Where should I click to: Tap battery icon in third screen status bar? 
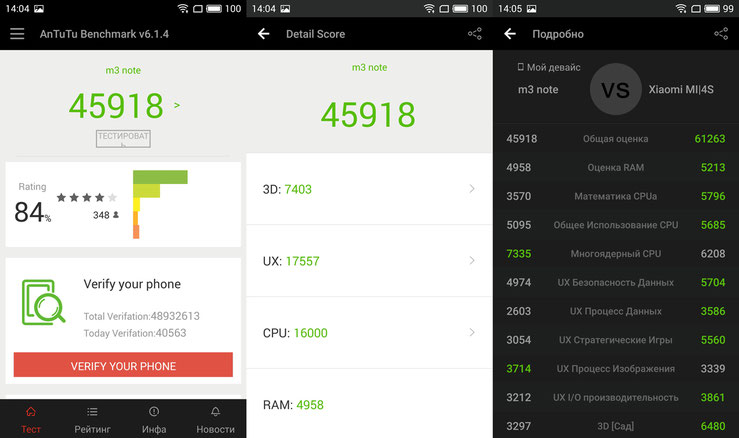pyautogui.click(x=712, y=8)
